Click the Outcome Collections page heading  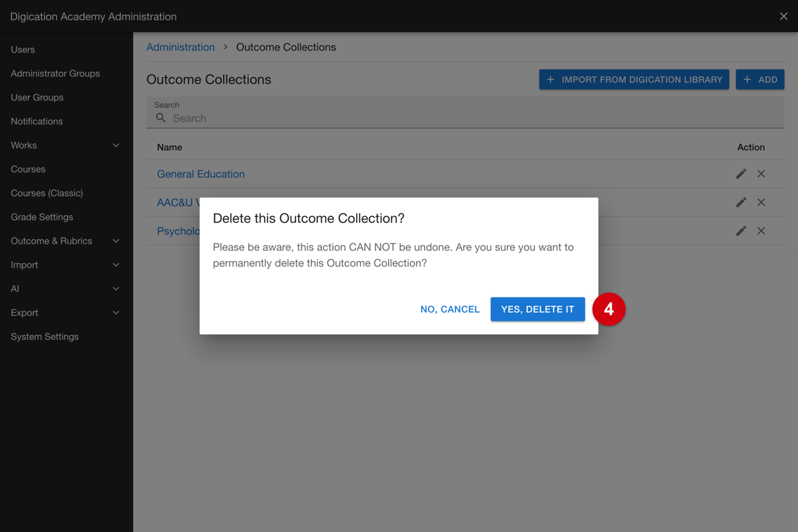point(209,79)
